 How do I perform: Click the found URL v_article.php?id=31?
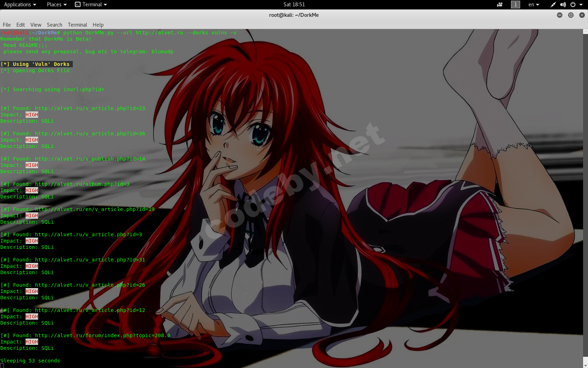[90, 260]
